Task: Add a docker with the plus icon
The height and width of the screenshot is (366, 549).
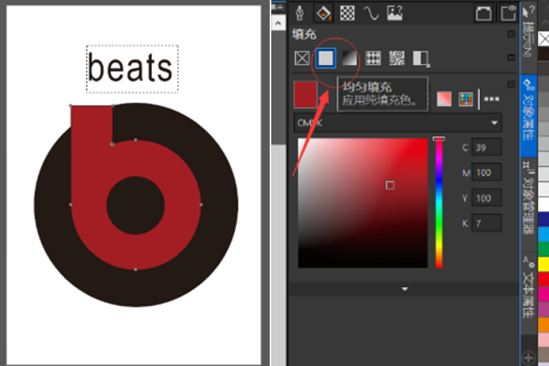Action: click(528, 358)
